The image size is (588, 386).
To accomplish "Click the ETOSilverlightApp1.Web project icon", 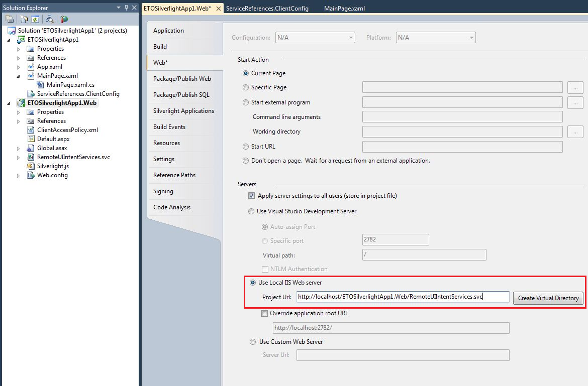I will (22, 103).
